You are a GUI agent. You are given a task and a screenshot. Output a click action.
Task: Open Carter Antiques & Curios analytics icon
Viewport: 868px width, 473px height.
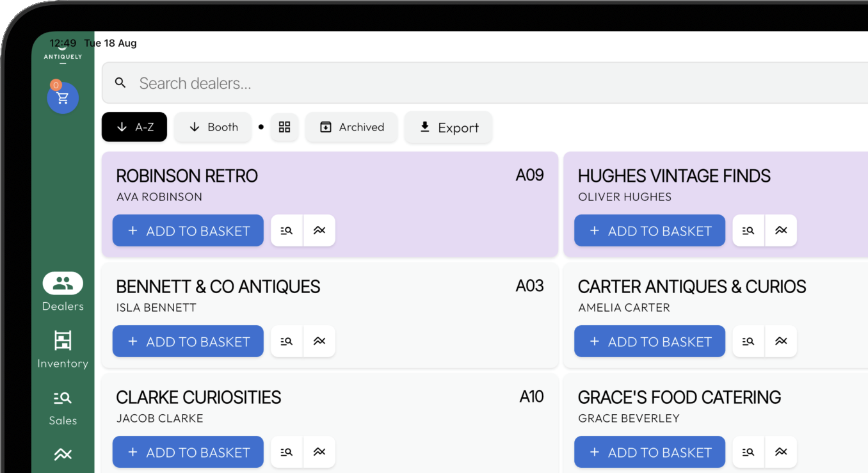pos(781,341)
